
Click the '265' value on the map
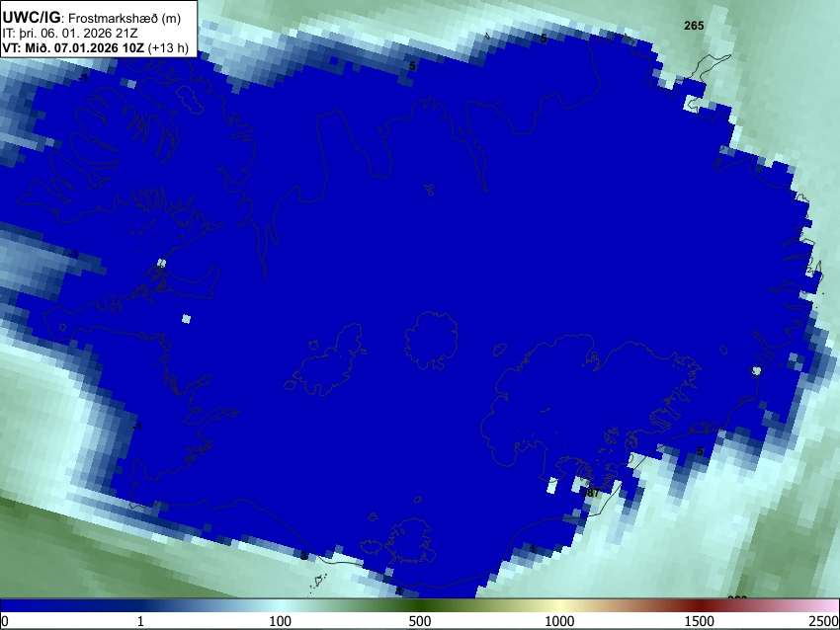(694, 25)
